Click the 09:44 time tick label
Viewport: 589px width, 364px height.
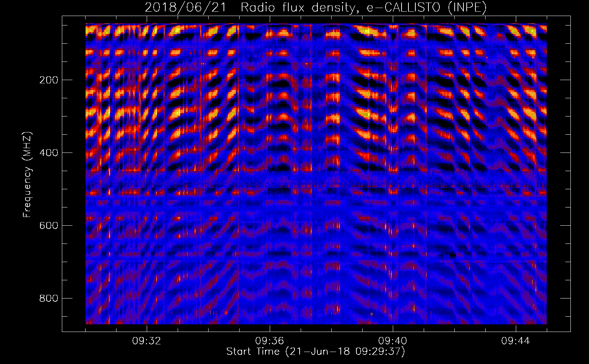tap(516, 341)
